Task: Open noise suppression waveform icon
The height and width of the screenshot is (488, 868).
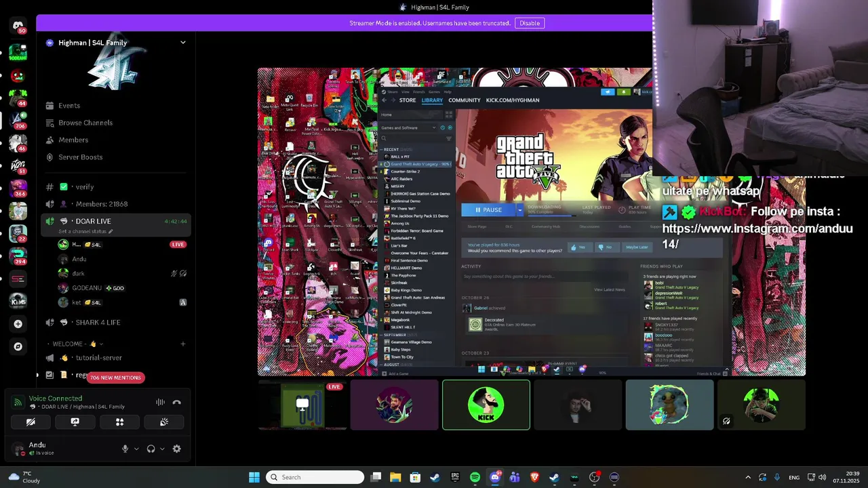Action: [x=160, y=402]
